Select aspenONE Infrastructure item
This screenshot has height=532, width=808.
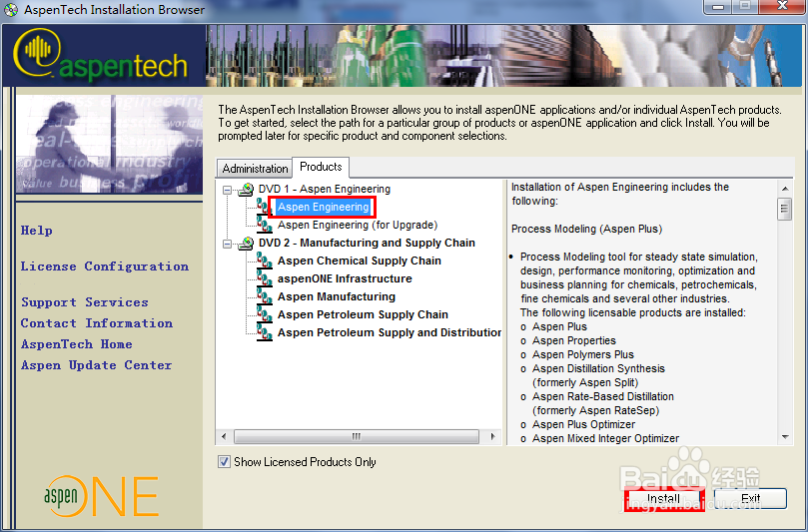point(345,279)
